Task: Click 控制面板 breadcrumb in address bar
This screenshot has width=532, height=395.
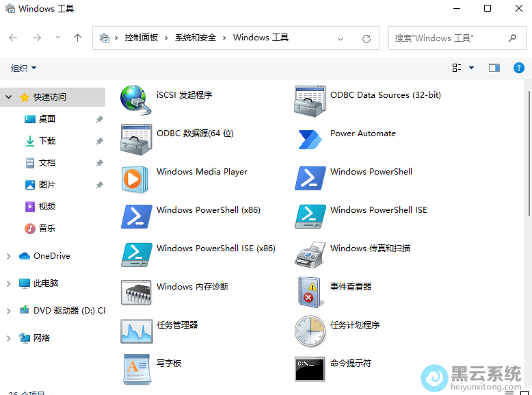Action: click(x=141, y=38)
